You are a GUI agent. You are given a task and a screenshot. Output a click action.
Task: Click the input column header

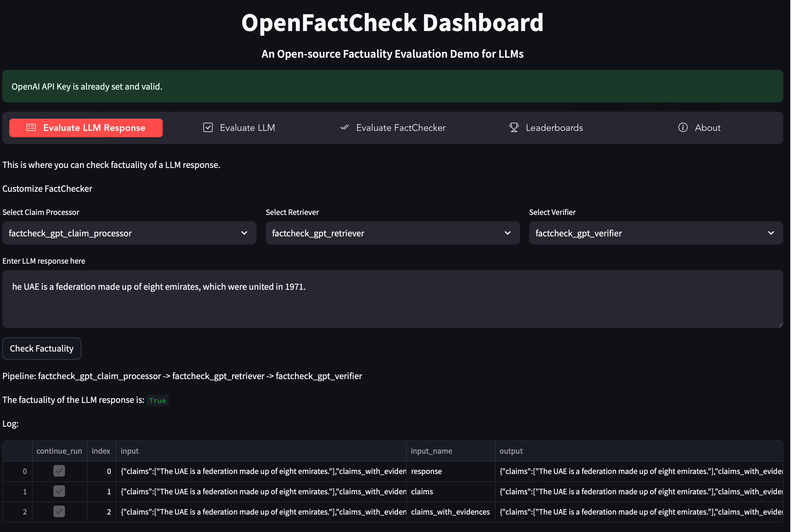pos(262,451)
